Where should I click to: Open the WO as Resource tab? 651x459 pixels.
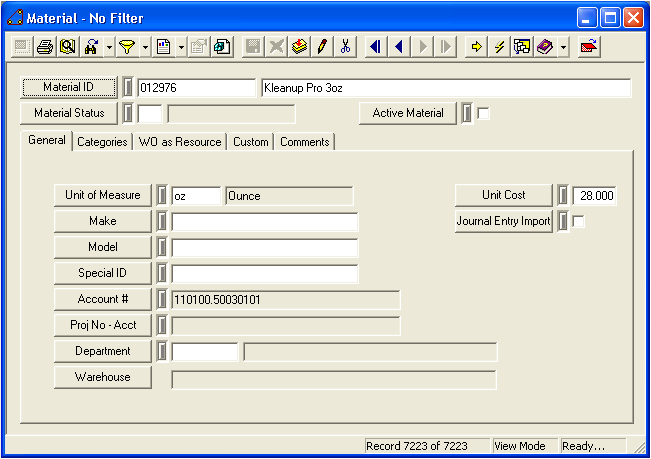(180, 142)
